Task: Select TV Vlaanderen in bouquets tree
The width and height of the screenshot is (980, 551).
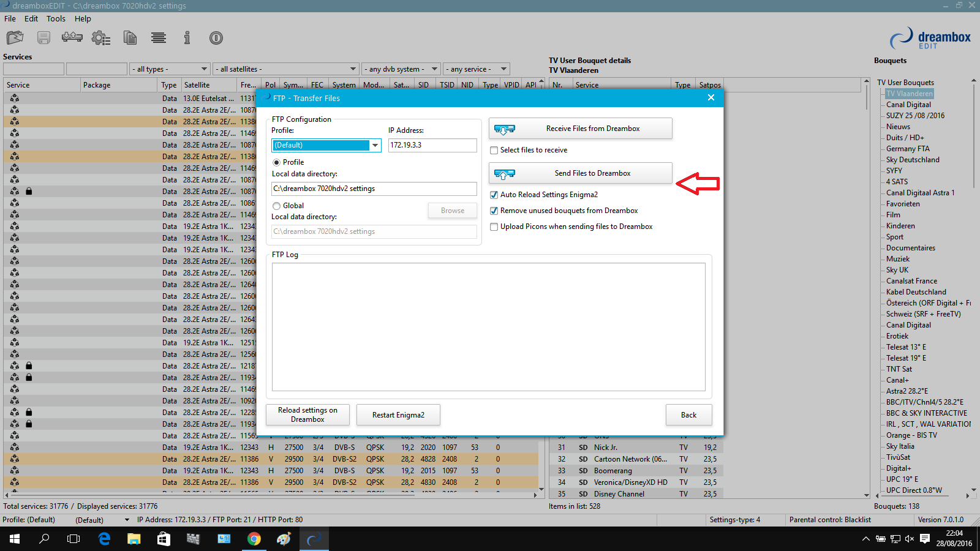Action: coord(910,94)
